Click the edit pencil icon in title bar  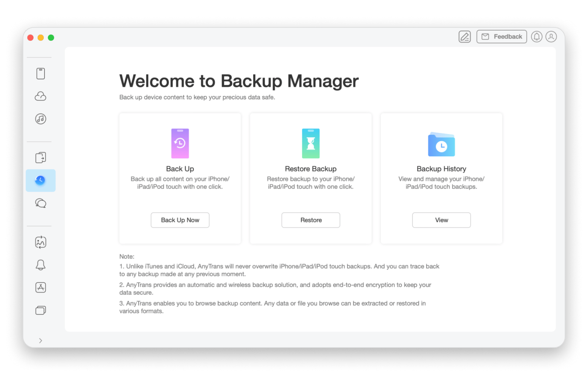click(465, 37)
